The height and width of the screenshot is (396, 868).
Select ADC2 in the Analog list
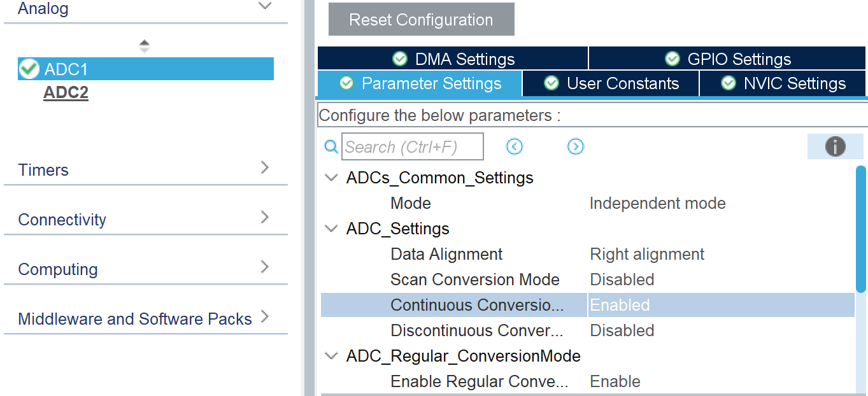66,93
